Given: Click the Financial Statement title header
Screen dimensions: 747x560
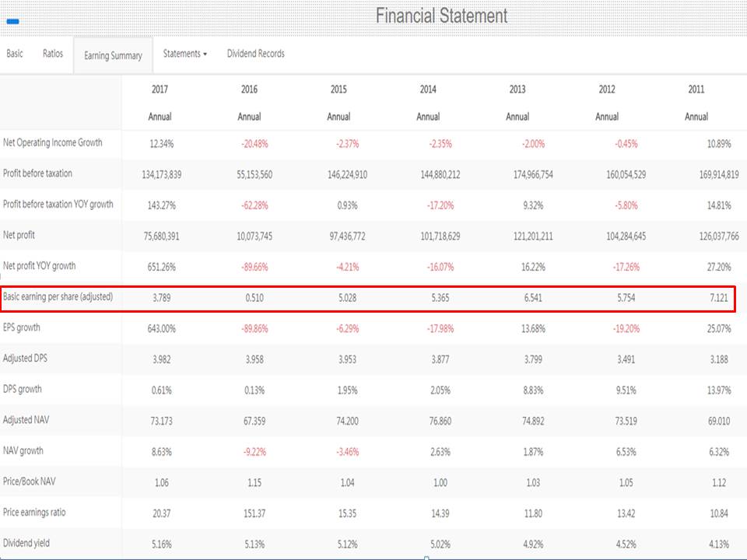Looking at the screenshot, I should [x=441, y=16].
